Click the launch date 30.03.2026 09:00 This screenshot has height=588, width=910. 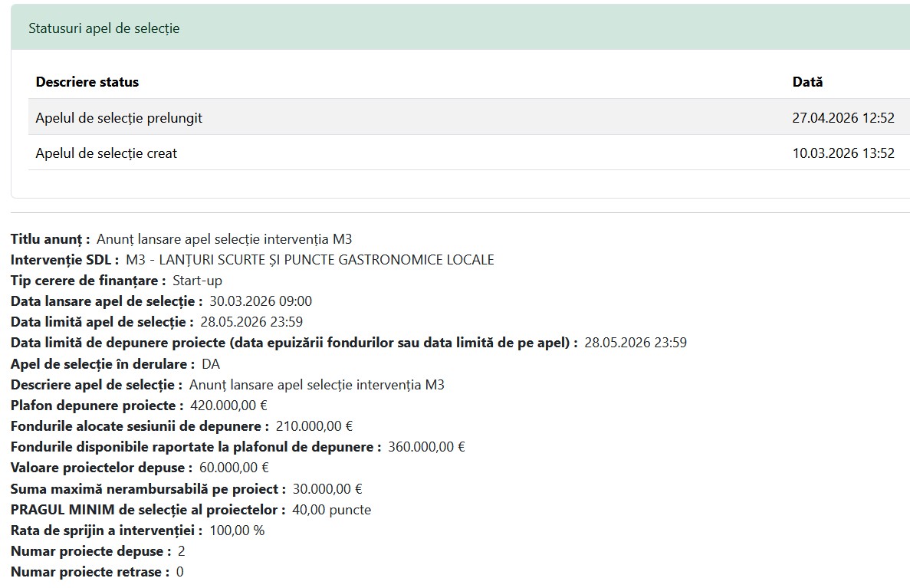coord(261,301)
